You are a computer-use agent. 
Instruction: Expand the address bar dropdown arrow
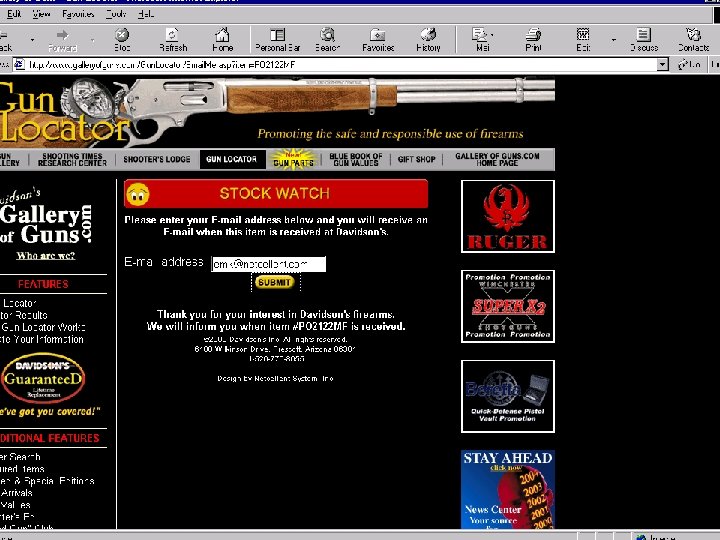coord(662,65)
